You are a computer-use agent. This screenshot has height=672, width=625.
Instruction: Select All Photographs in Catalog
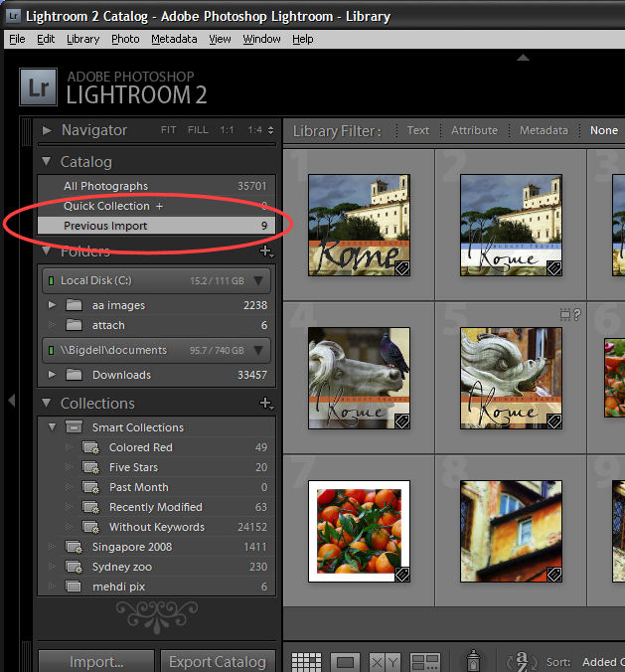point(156,186)
